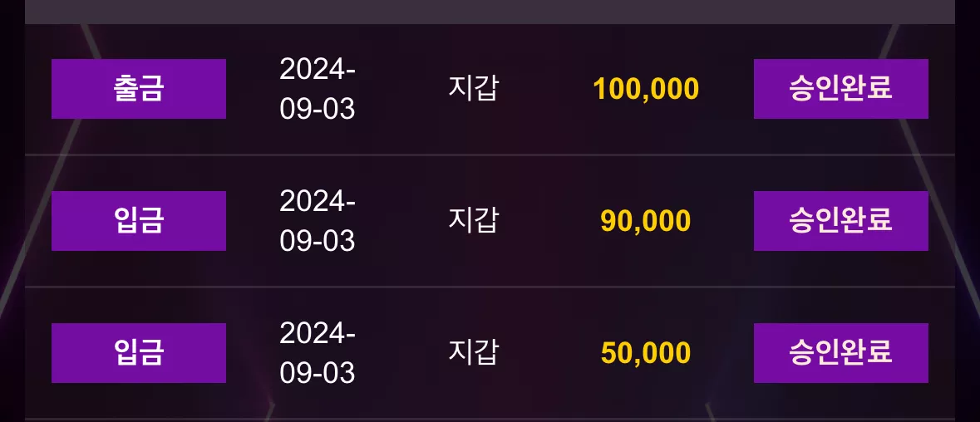This screenshot has height=422, width=980.
Task: Click date 2024-09-03 of the withdrawal entry
Action: click(318, 89)
